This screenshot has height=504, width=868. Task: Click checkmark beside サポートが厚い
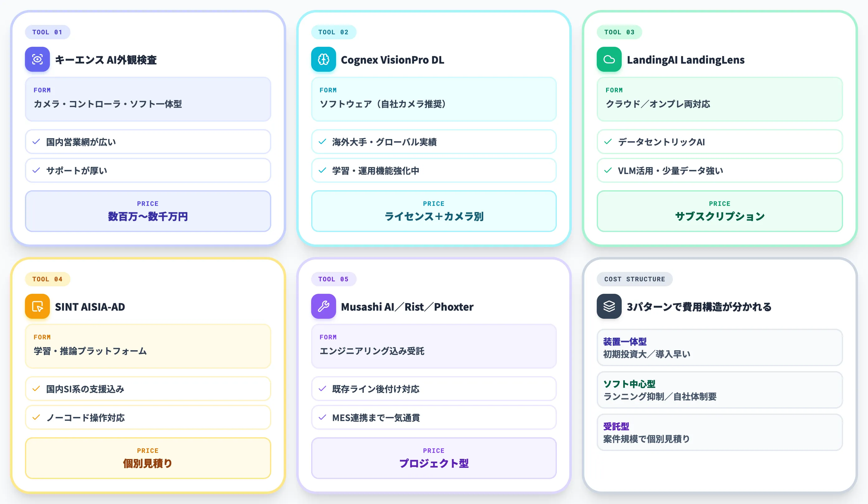click(x=36, y=170)
